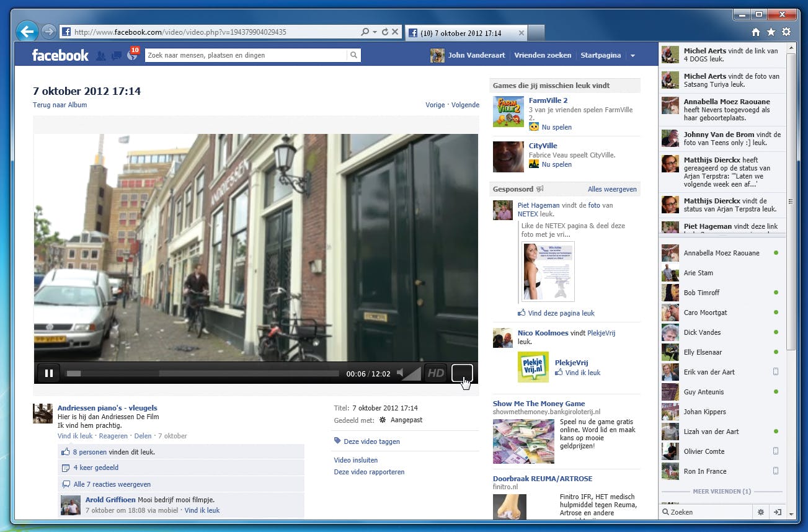This screenshot has width=808, height=532.
Task: Like PlekjeVrij with its 'Vind ik leuk' link
Action: point(582,373)
